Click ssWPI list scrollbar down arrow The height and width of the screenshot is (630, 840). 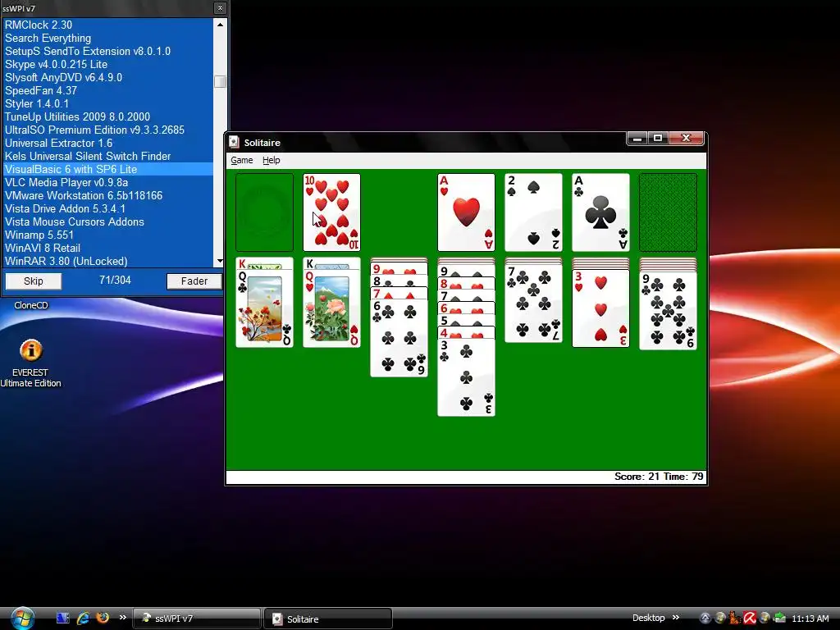(x=220, y=261)
